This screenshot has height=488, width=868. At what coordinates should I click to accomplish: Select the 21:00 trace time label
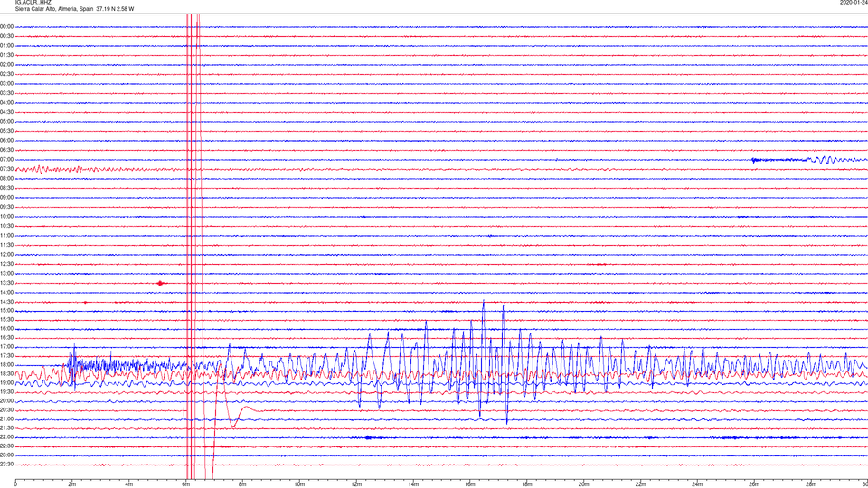[x=6, y=418]
